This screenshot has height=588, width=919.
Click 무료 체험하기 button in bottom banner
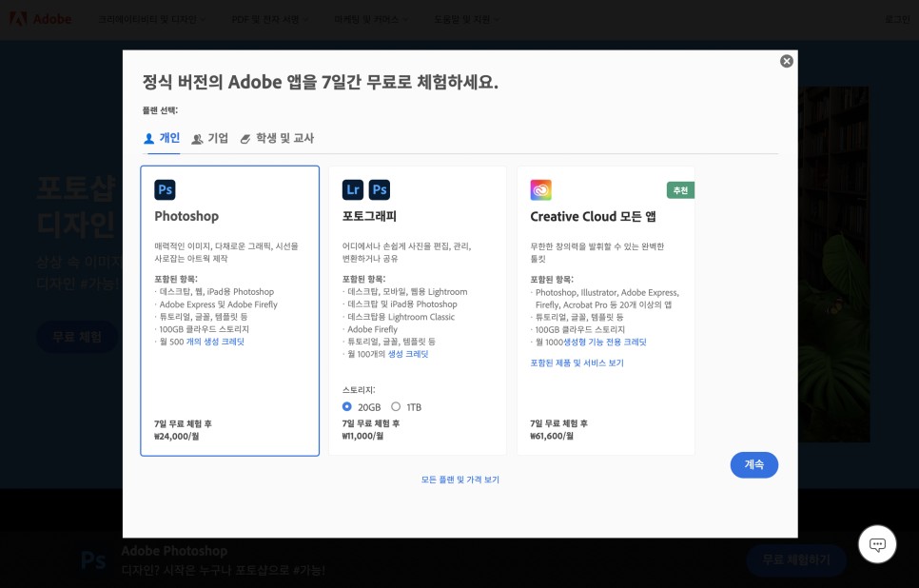tap(796, 559)
